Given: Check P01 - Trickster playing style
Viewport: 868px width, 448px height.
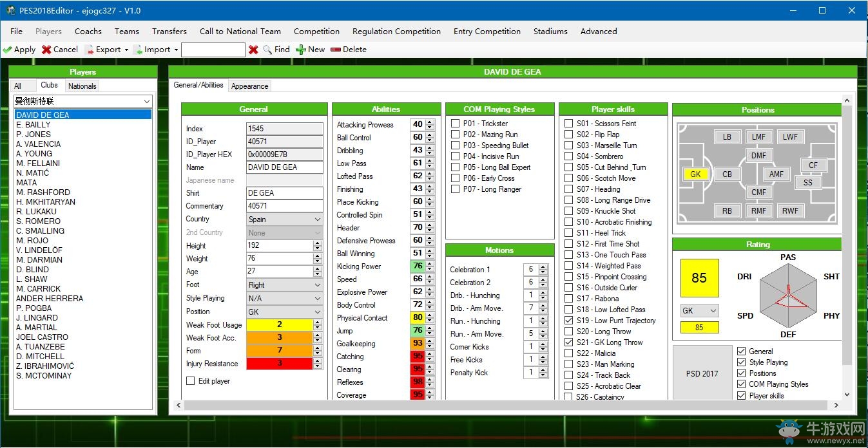Looking at the screenshot, I should (x=455, y=124).
